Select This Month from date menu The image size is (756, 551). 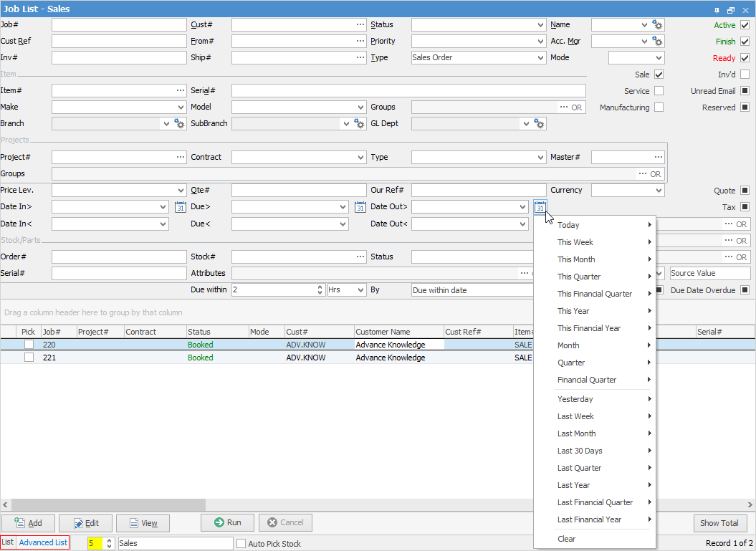click(x=576, y=259)
